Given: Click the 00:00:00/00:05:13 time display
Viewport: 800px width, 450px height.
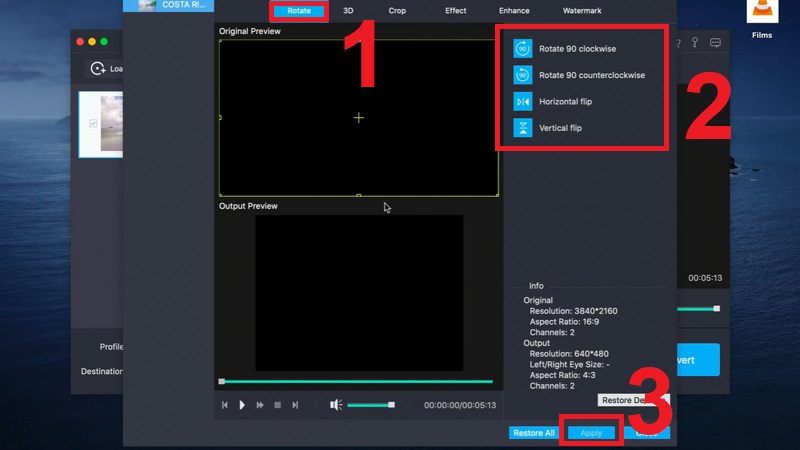Looking at the screenshot, I should click(x=460, y=405).
